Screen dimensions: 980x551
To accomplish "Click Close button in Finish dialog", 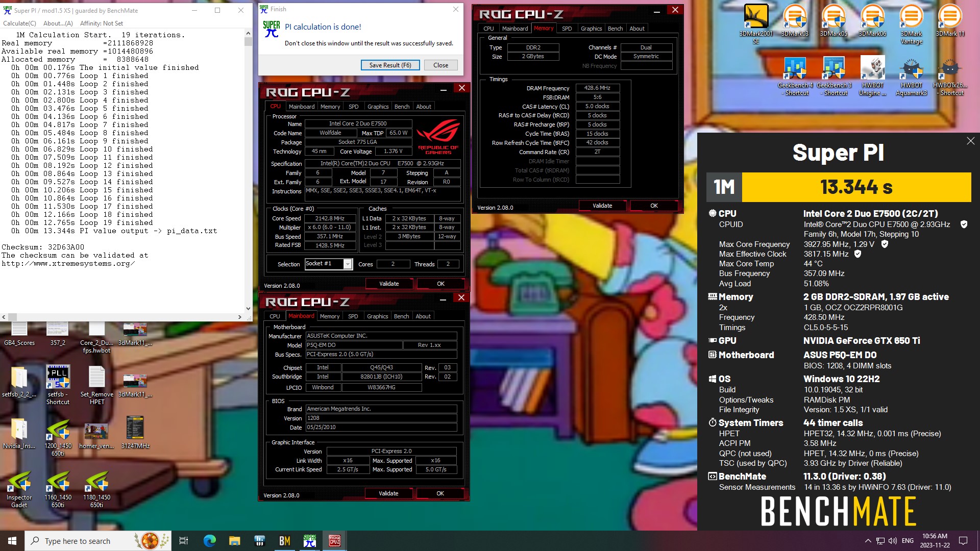I will [440, 65].
